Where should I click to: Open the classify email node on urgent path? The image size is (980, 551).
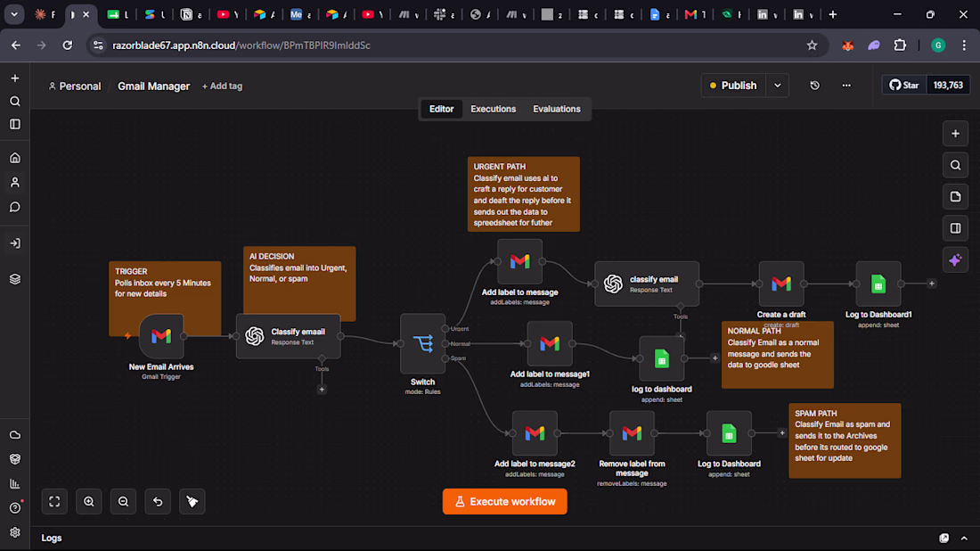tap(647, 284)
